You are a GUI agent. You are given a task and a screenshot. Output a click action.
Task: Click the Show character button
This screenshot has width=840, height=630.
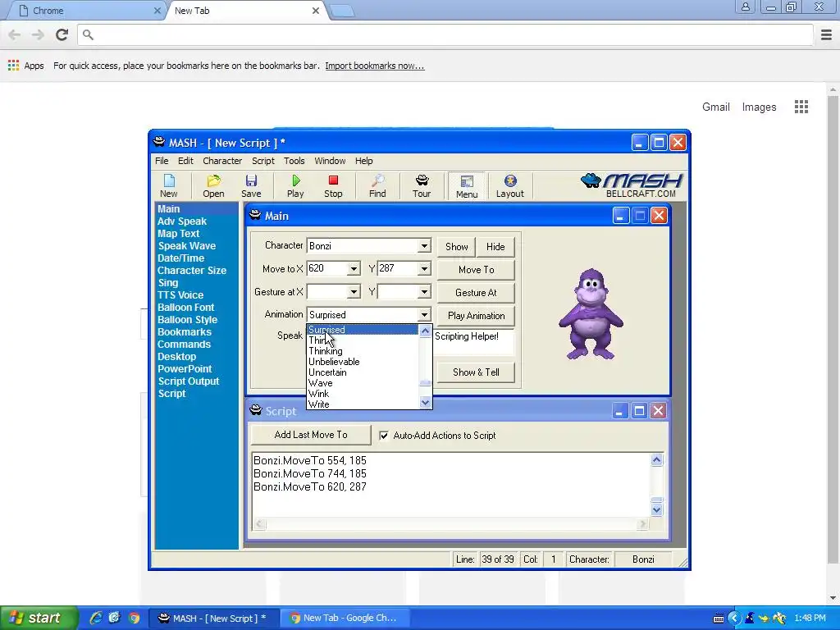456,247
